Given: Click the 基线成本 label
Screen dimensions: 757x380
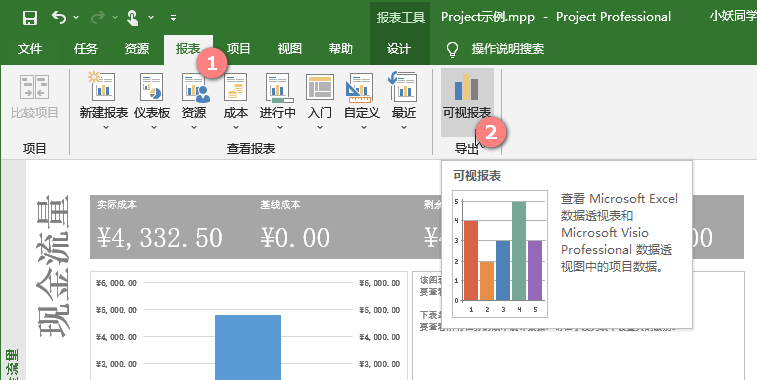Looking at the screenshot, I should click(280, 205).
